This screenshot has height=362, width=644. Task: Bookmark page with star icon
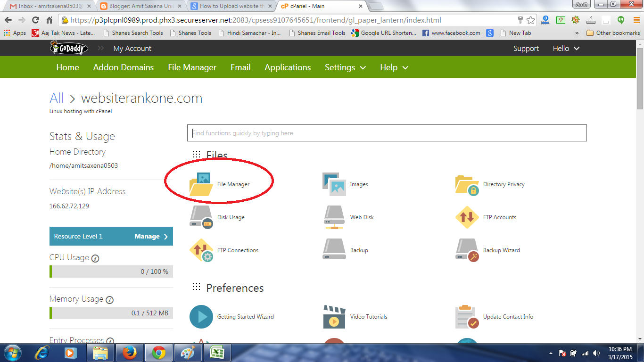tap(531, 20)
